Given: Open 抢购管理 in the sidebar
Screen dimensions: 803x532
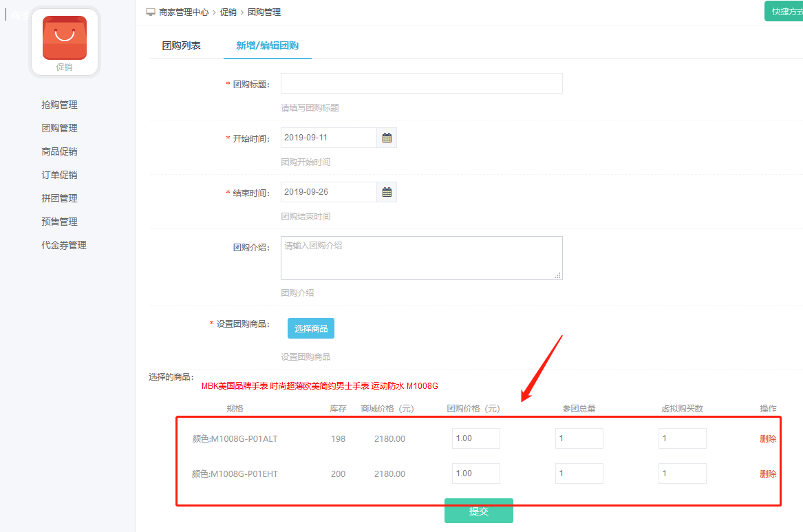Looking at the screenshot, I should click(x=59, y=105).
